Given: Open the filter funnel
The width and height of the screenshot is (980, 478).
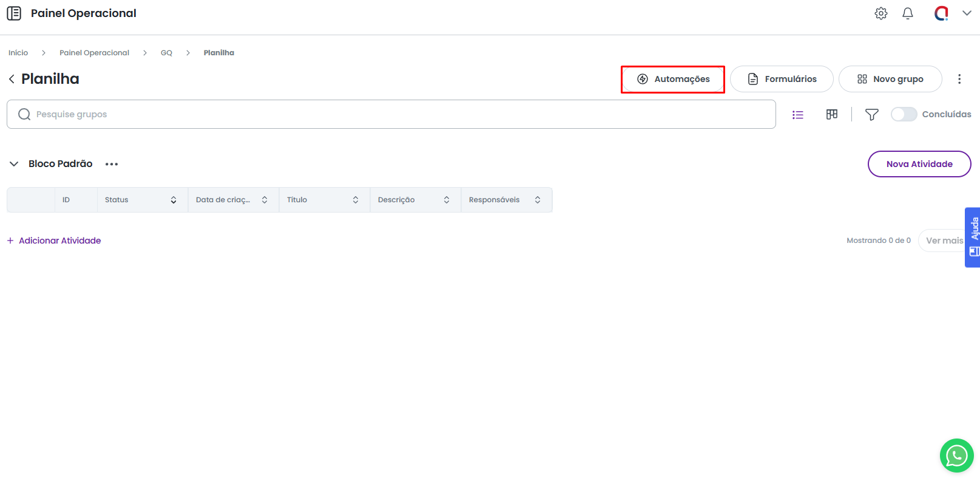Looking at the screenshot, I should click(x=871, y=114).
